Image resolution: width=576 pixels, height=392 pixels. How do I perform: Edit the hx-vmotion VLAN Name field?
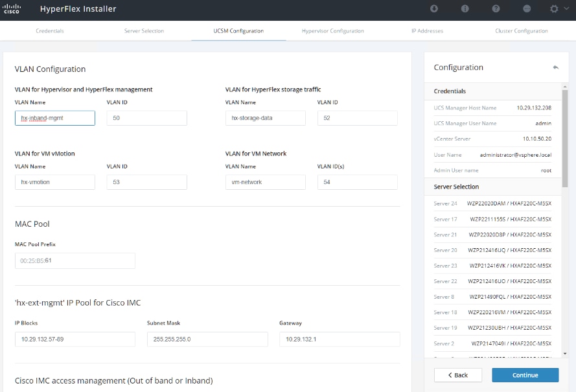[x=54, y=182]
